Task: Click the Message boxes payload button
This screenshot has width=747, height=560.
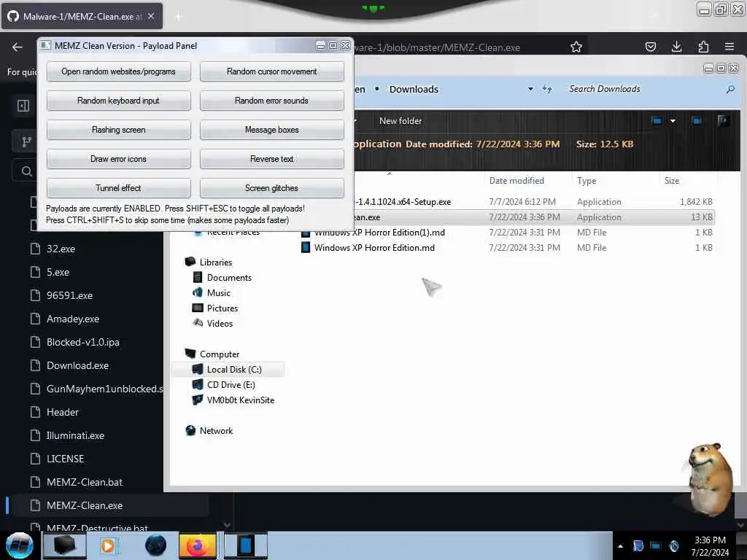Action: click(x=271, y=130)
